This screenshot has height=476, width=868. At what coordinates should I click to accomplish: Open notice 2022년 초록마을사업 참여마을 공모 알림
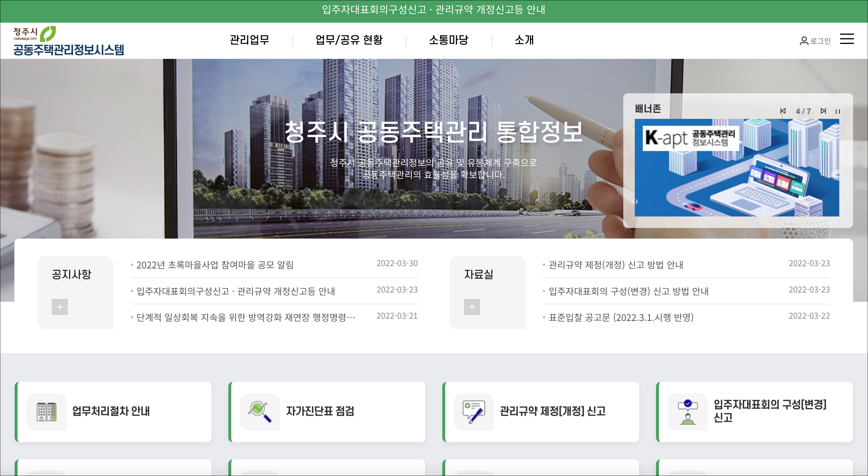pyautogui.click(x=215, y=265)
